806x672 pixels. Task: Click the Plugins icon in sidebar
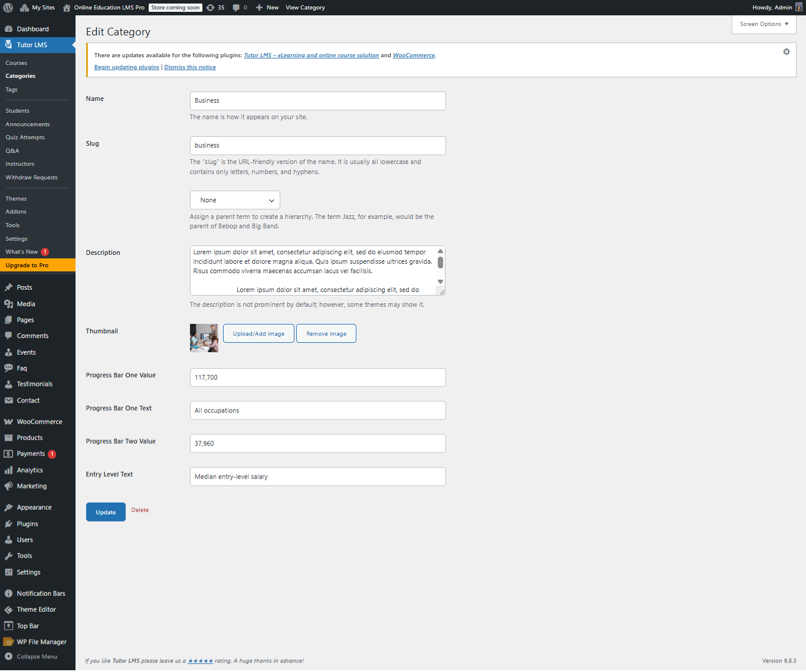coord(8,524)
